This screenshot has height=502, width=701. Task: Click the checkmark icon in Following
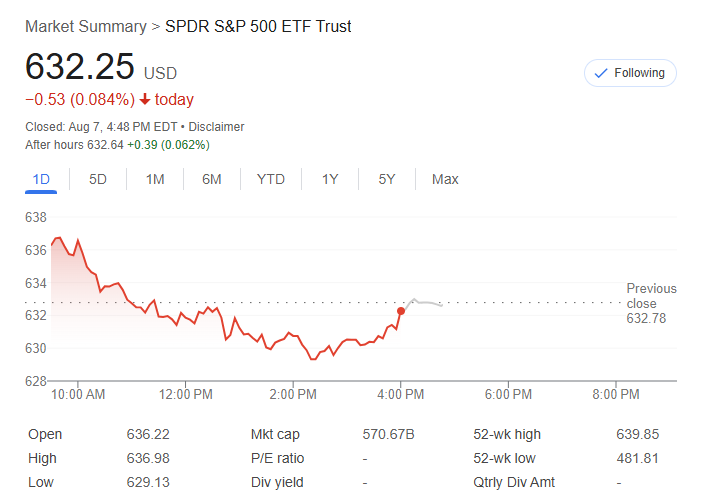[601, 73]
